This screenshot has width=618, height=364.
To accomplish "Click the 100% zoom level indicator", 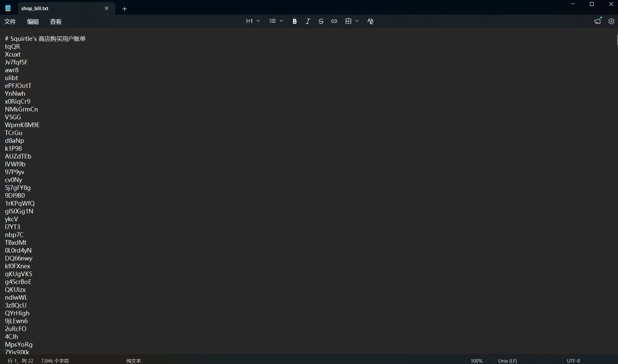I will (476, 361).
